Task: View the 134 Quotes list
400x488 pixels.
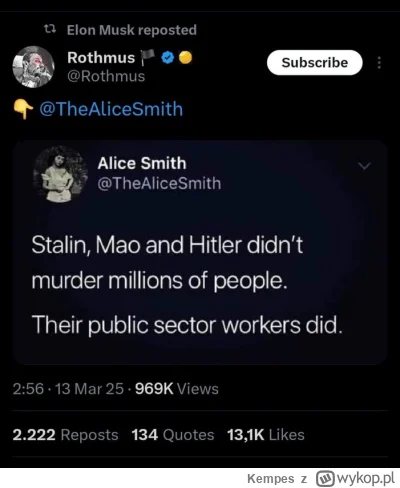Action: [173, 435]
